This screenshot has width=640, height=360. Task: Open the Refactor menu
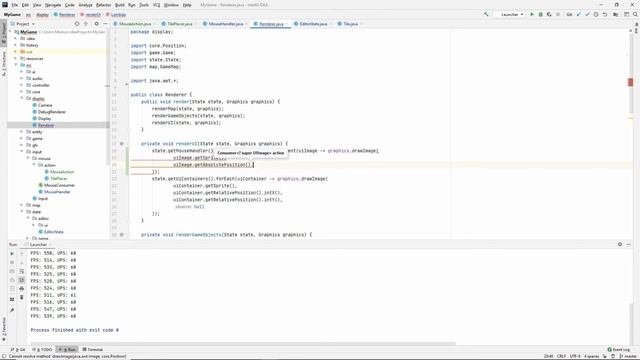[103, 5]
